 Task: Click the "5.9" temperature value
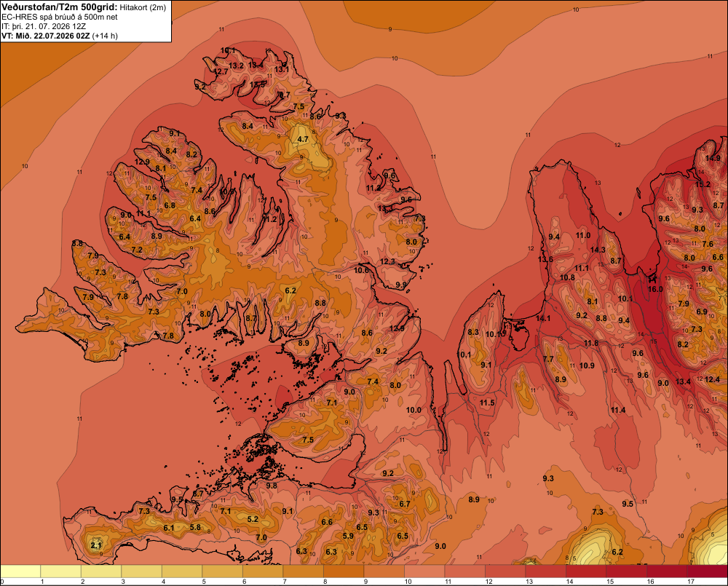click(x=348, y=536)
